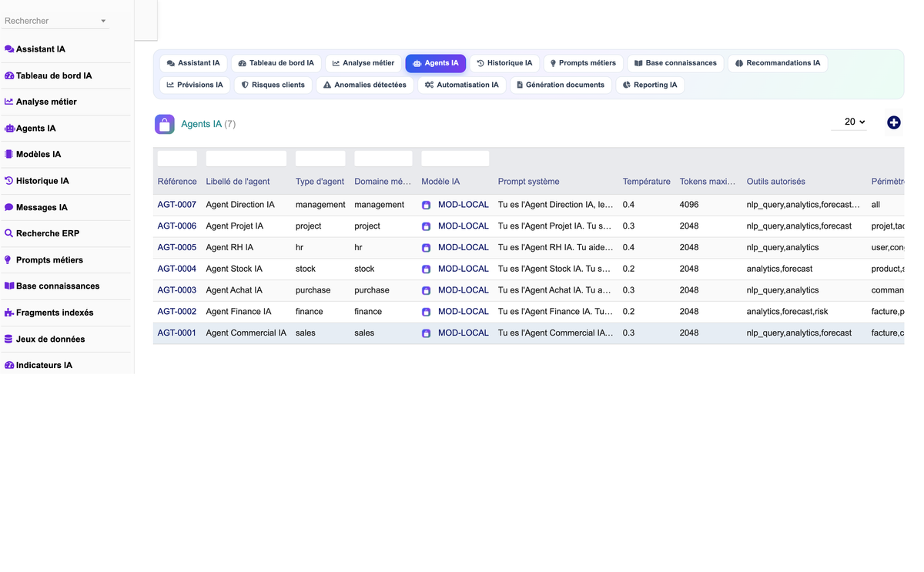Open Assistant IA in the sidebar
Screen dimensions: 924x572
(35, 49)
